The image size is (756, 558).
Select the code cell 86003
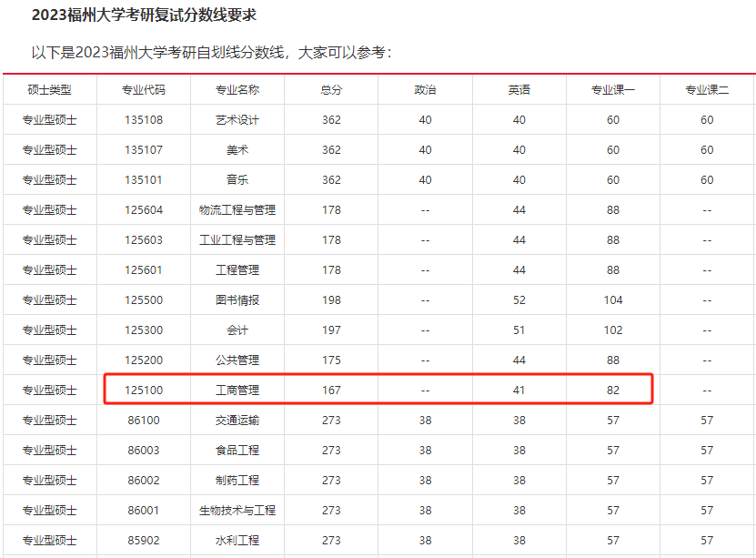(144, 450)
